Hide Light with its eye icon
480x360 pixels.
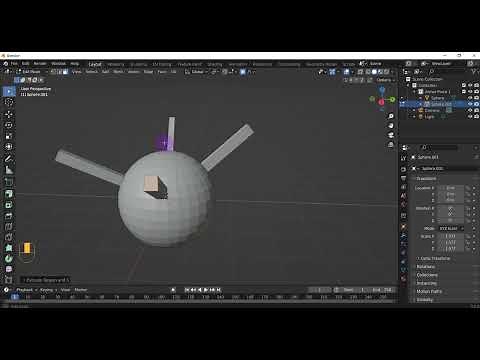pos(470,117)
